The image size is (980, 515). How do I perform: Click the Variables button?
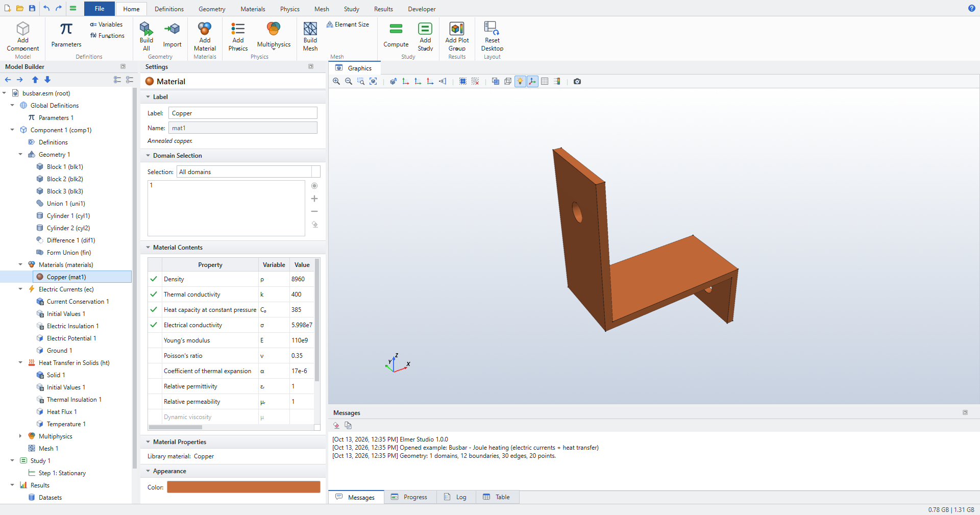click(106, 24)
